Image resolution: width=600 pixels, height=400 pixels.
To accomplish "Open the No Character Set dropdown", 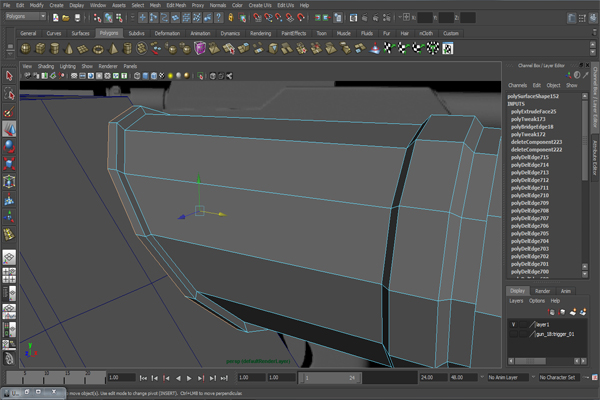I will (559, 377).
